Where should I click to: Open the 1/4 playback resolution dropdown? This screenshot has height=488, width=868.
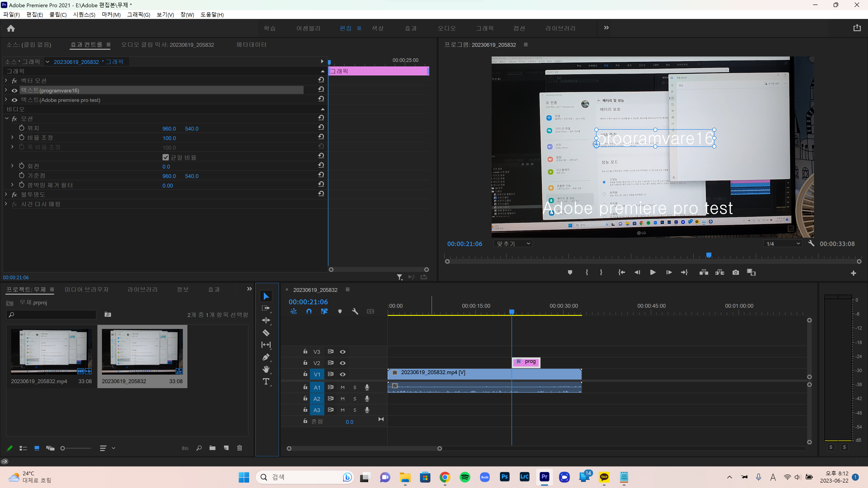click(783, 244)
